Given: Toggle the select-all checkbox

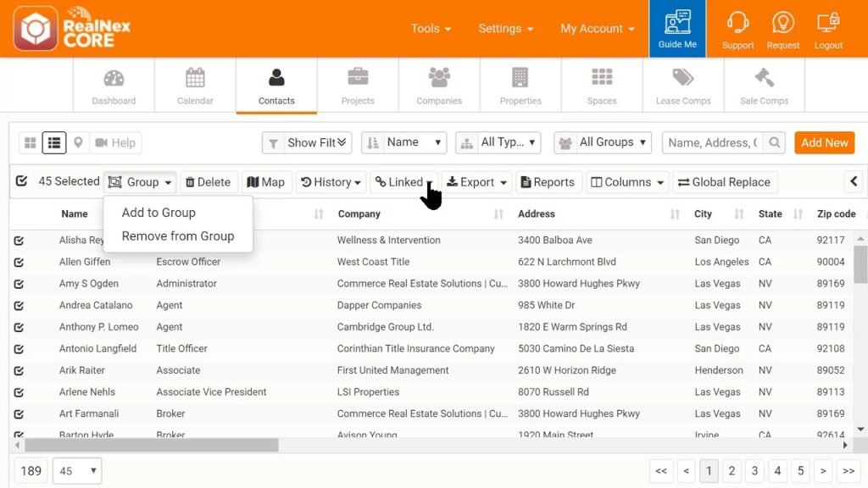Looking at the screenshot, I should pyautogui.click(x=21, y=181).
